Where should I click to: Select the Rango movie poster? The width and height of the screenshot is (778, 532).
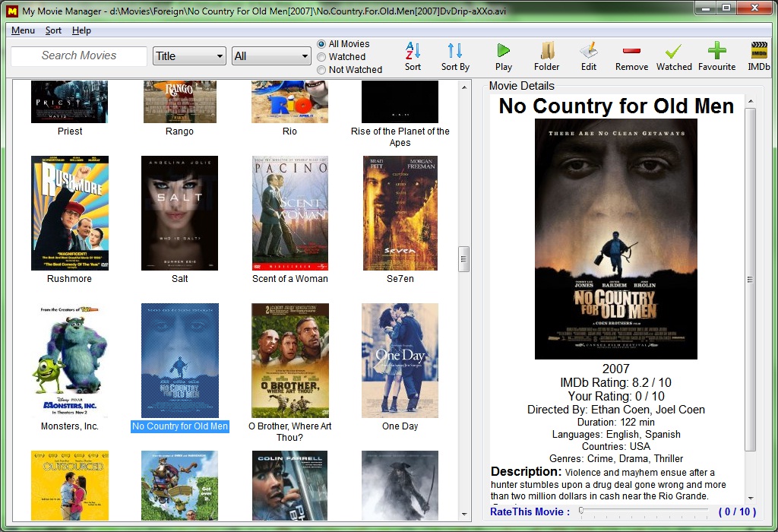pos(179,102)
